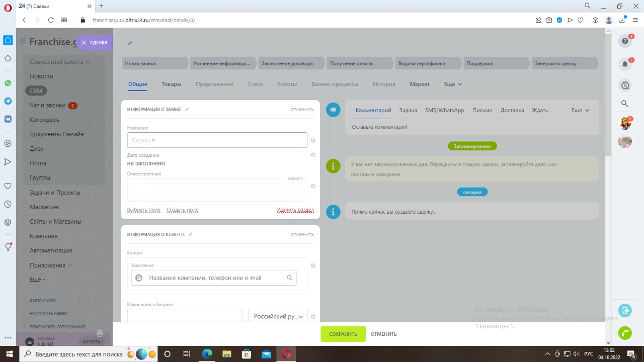Viewport: 644px width, 362px height.
Task: Select the SMS/WhatsApp tab
Action: pos(444,110)
